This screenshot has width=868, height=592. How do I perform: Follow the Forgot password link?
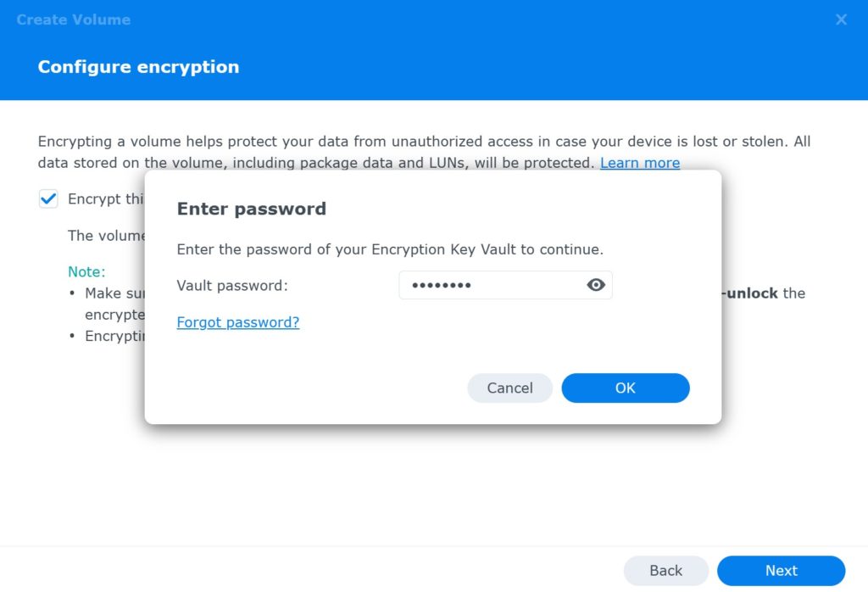pyautogui.click(x=237, y=322)
